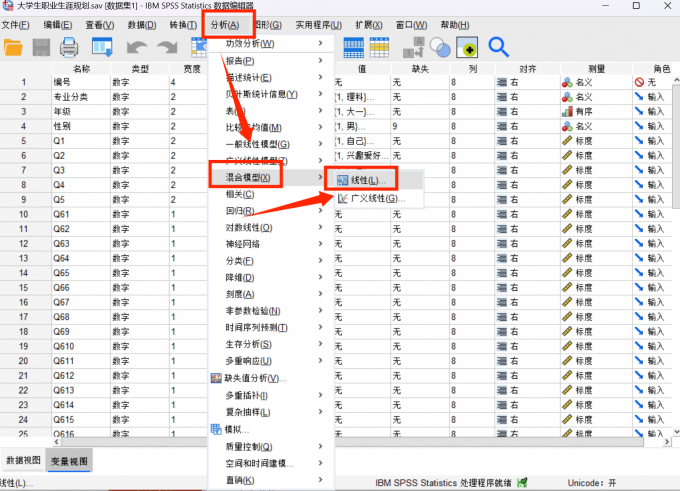Click the Save file floppy icon
The height and width of the screenshot is (491, 680).
(41, 47)
